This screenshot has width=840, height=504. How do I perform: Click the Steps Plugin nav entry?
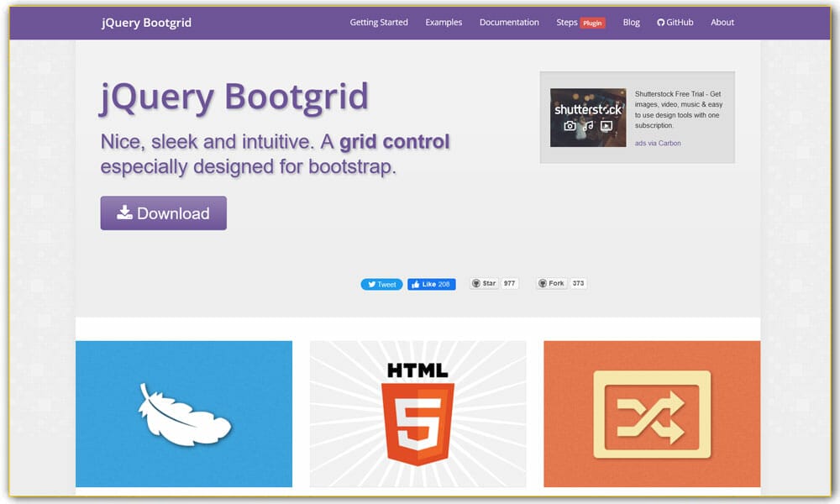point(579,22)
